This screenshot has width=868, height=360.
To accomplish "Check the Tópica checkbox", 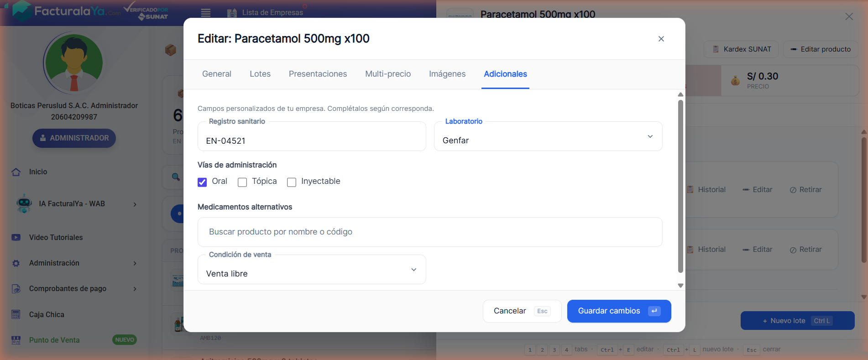I will pyautogui.click(x=242, y=182).
